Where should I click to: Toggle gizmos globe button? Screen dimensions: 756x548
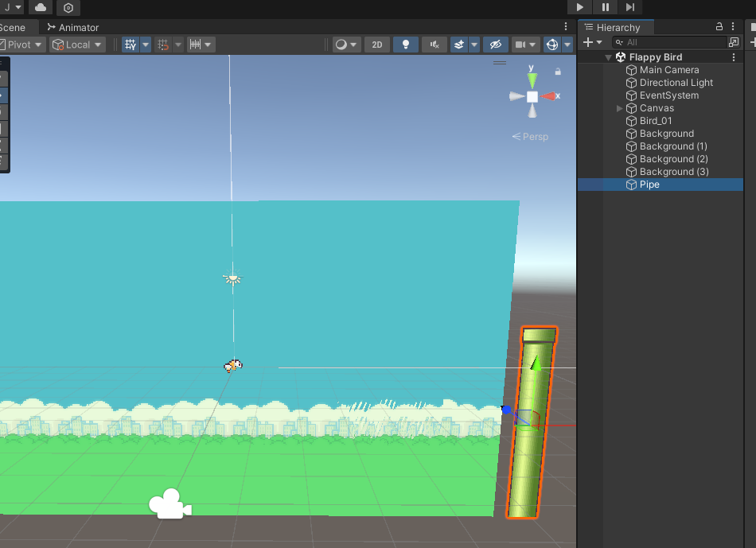tap(552, 45)
